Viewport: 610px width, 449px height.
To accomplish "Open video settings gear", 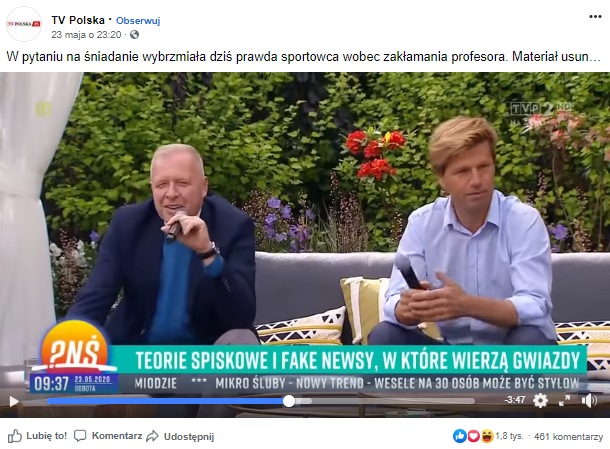I will coord(540,400).
